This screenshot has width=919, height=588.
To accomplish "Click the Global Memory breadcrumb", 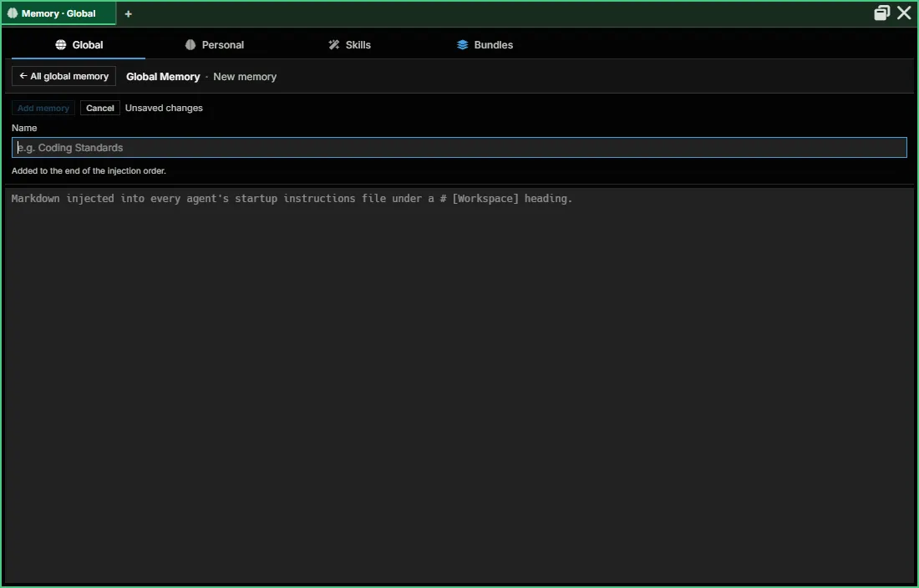I will pos(163,77).
